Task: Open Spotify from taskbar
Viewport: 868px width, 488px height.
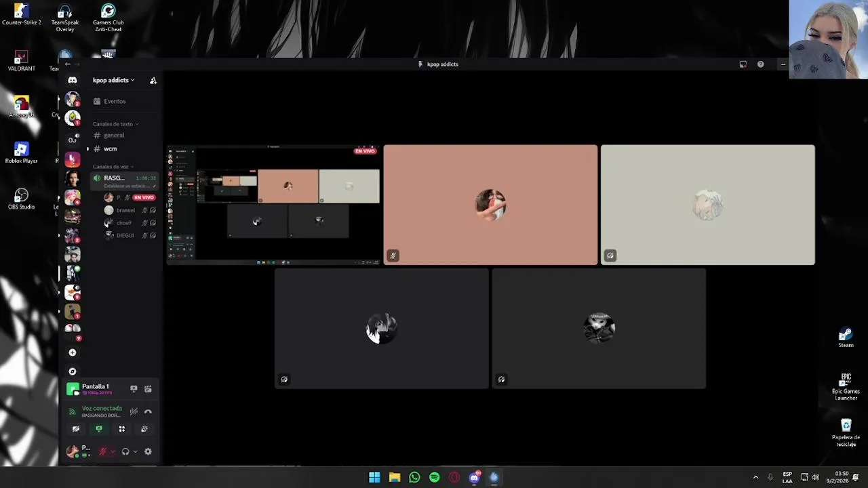Action: tap(434, 477)
